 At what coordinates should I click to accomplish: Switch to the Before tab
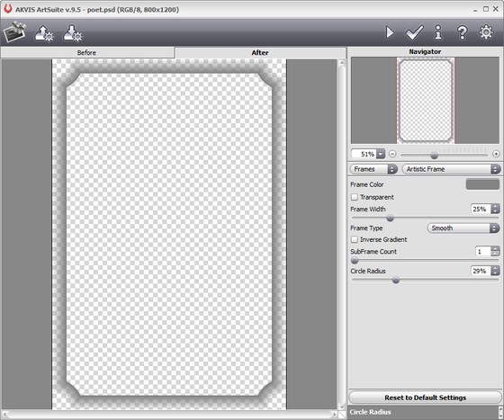[x=86, y=53]
